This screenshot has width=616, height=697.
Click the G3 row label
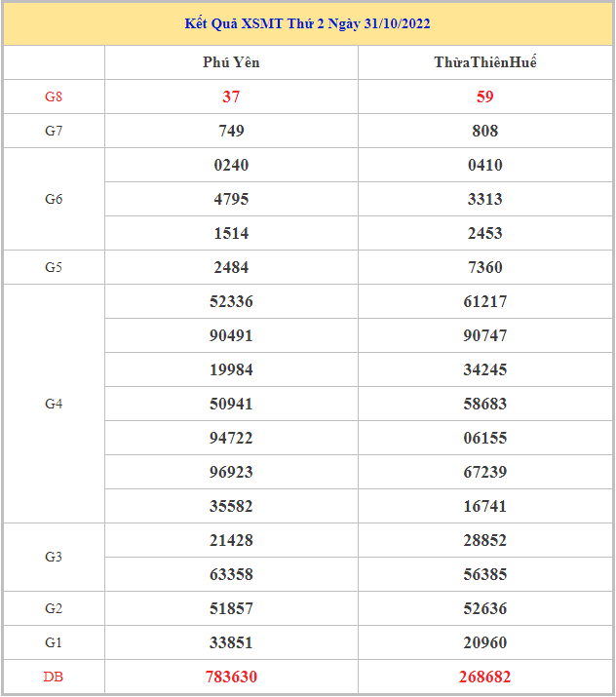(x=54, y=557)
